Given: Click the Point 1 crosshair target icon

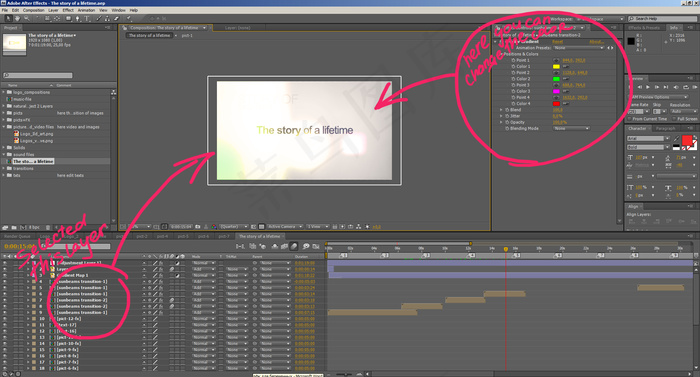Looking at the screenshot, I should coord(556,60).
